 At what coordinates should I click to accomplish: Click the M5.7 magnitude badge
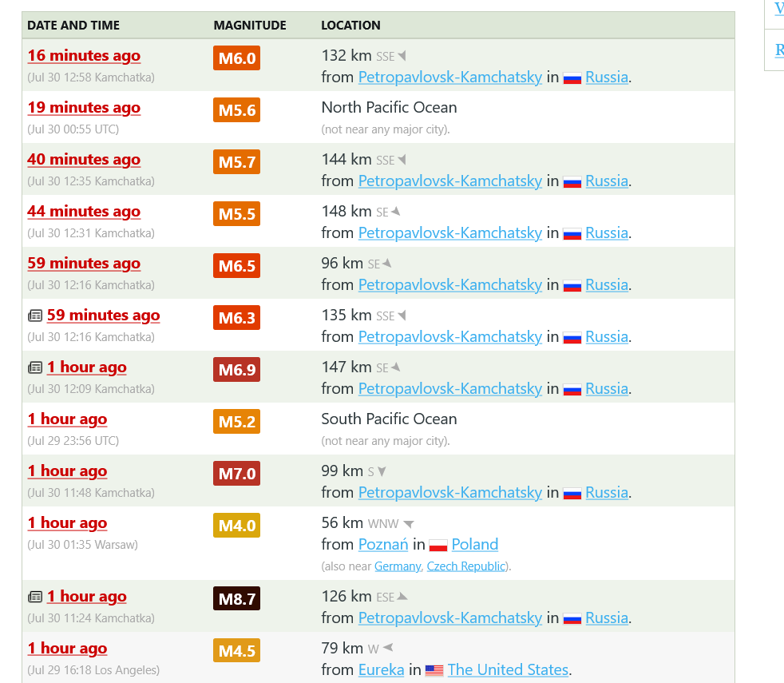pyautogui.click(x=236, y=162)
